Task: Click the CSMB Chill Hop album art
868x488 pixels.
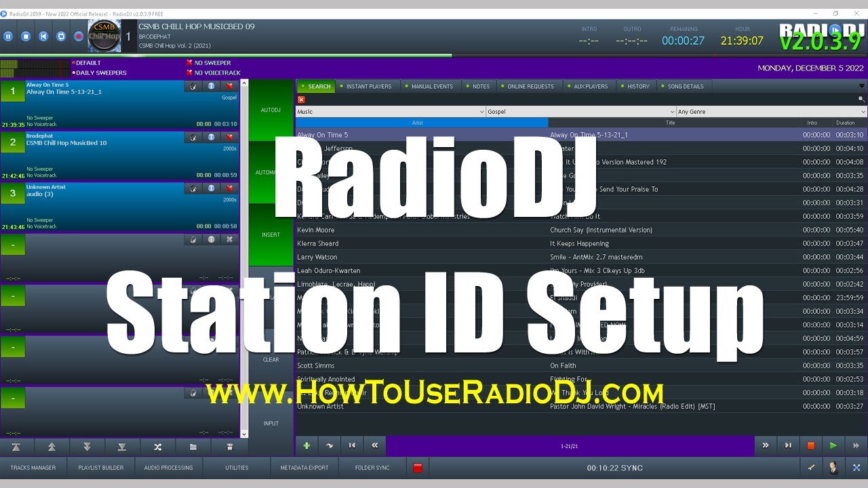Action: 104,37
